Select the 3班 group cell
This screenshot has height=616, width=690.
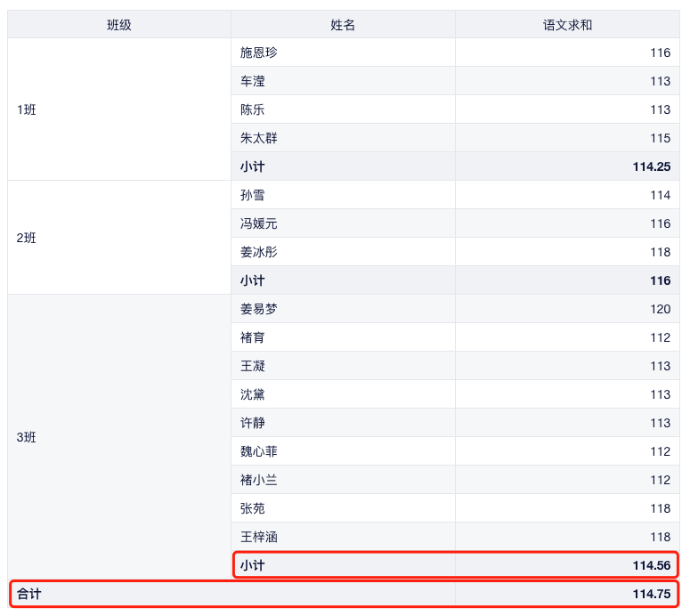point(27,437)
